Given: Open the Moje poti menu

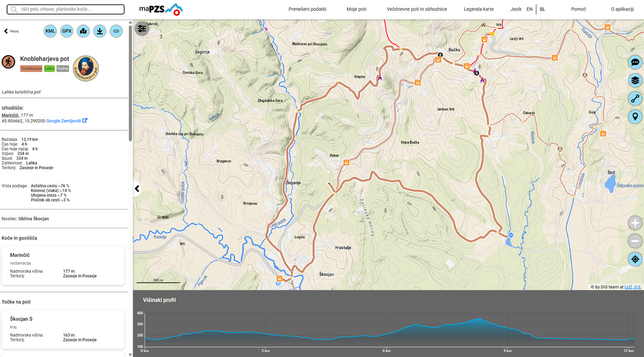Looking at the screenshot, I should click(356, 9).
